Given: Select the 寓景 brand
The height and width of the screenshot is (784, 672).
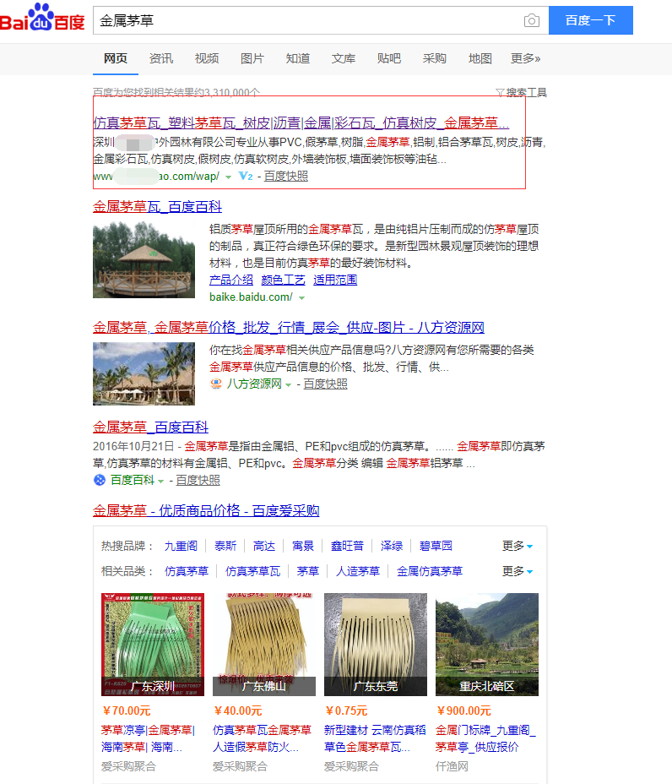Looking at the screenshot, I should click(x=303, y=546).
